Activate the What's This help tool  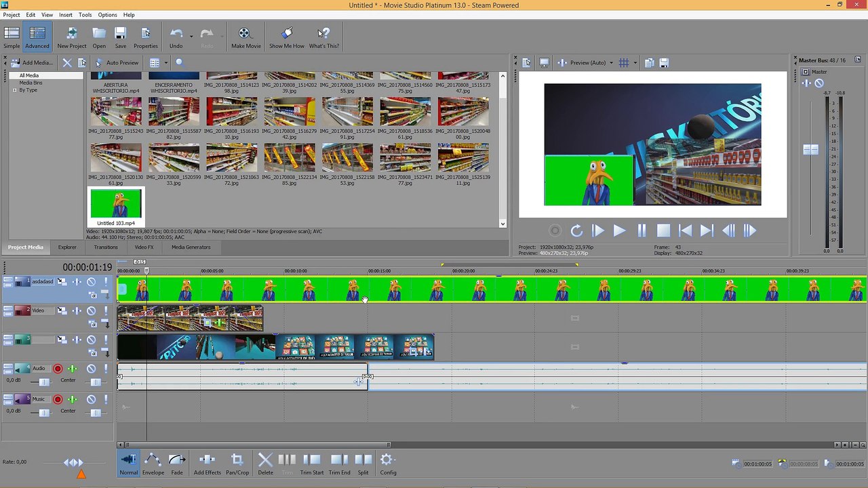[323, 37]
